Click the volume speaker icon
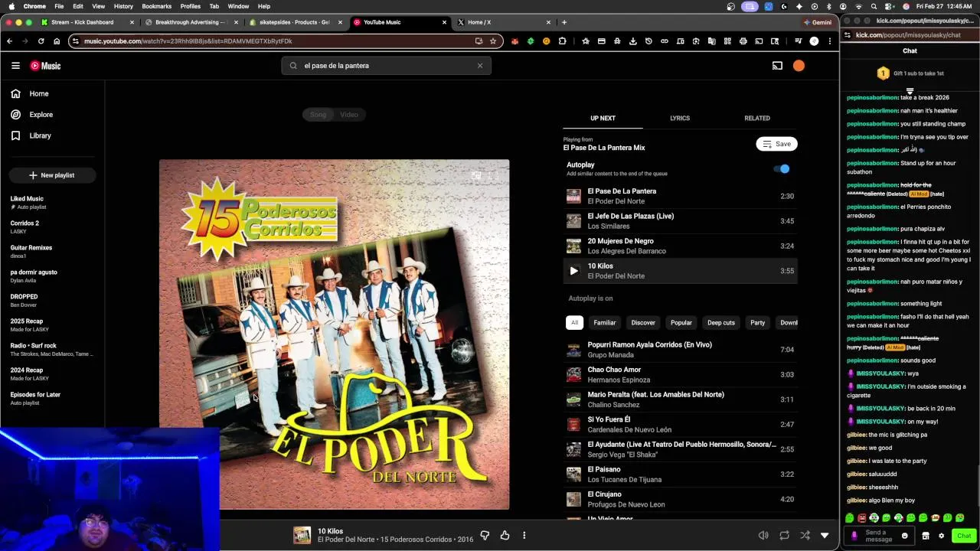This screenshot has width=980, height=551. coord(763,535)
